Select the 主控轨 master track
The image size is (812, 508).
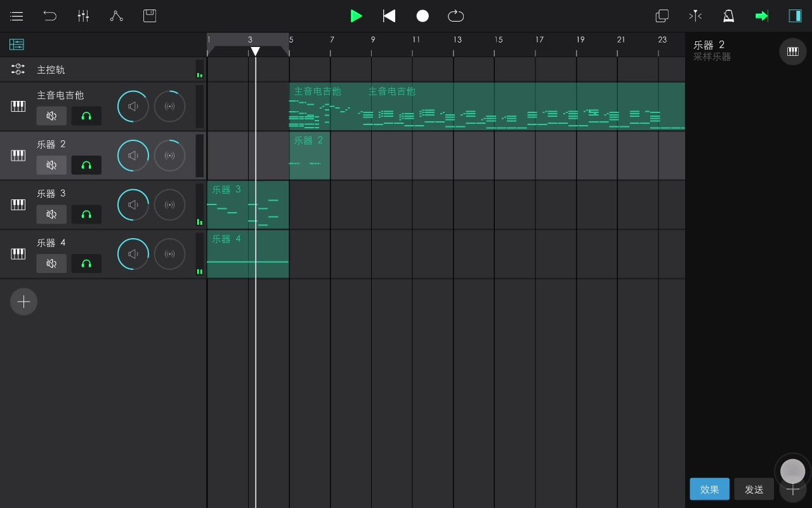(51, 70)
